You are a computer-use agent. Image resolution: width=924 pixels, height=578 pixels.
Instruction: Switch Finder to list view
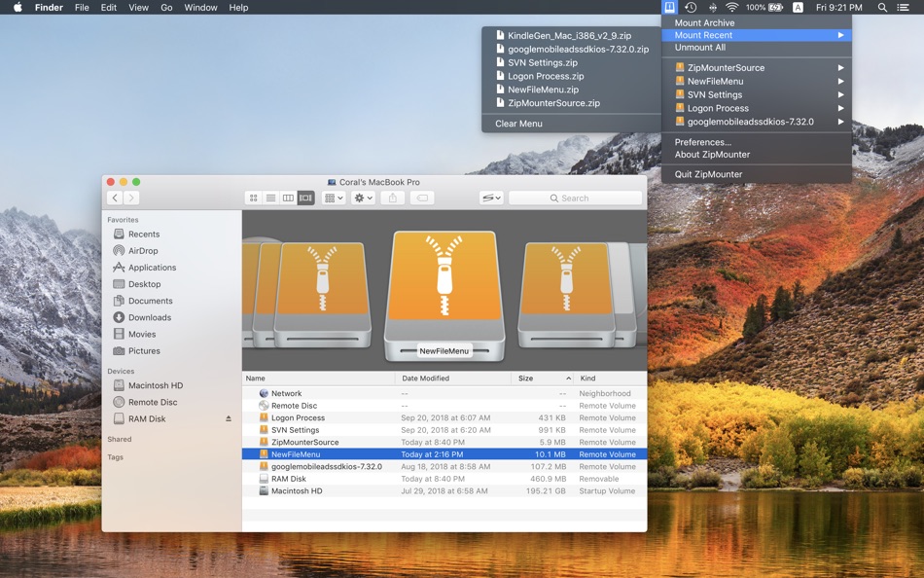pos(271,198)
